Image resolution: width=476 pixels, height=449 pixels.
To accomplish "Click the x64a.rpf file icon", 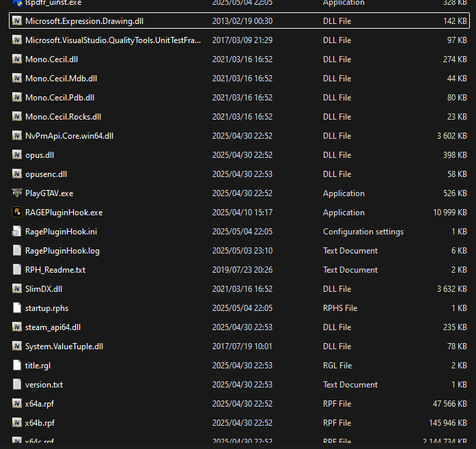I will click(x=16, y=403).
